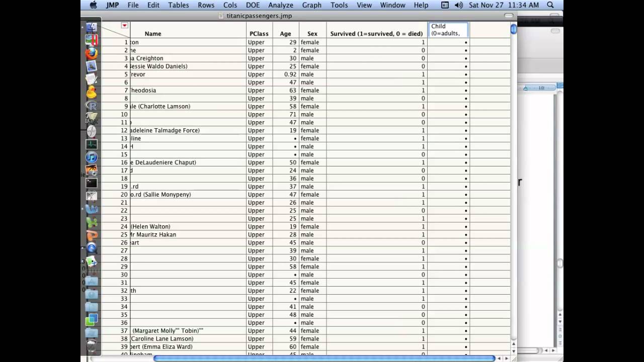Click name cell 'Caroline Lane Lamson)'
644x362 pixels.
163,339
